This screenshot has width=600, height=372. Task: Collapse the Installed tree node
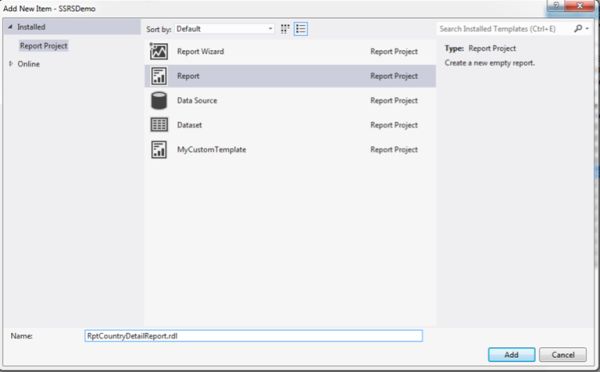pos(10,27)
